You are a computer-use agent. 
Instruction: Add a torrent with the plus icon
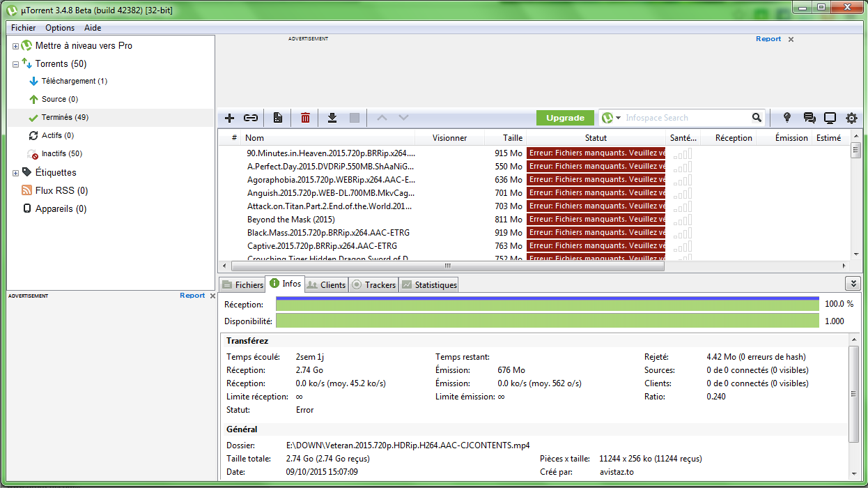(x=229, y=118)
